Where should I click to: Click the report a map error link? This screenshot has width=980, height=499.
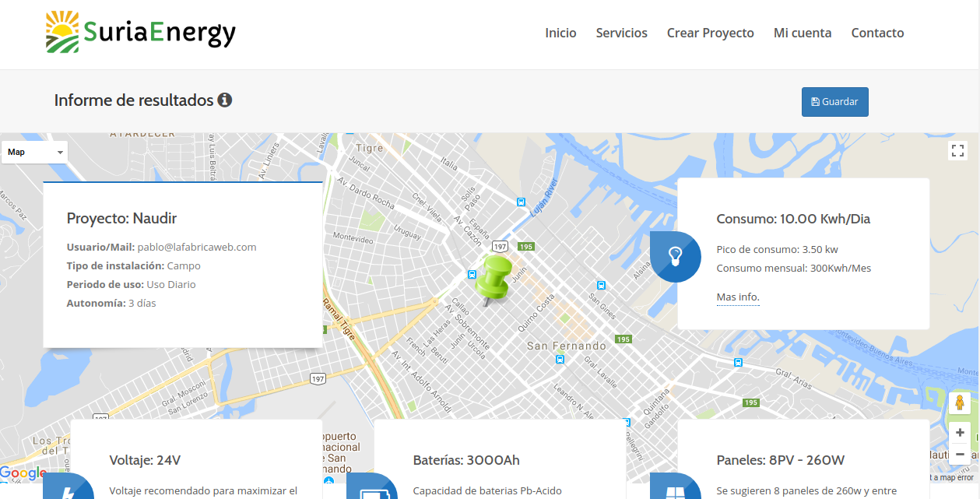[951, 477]
